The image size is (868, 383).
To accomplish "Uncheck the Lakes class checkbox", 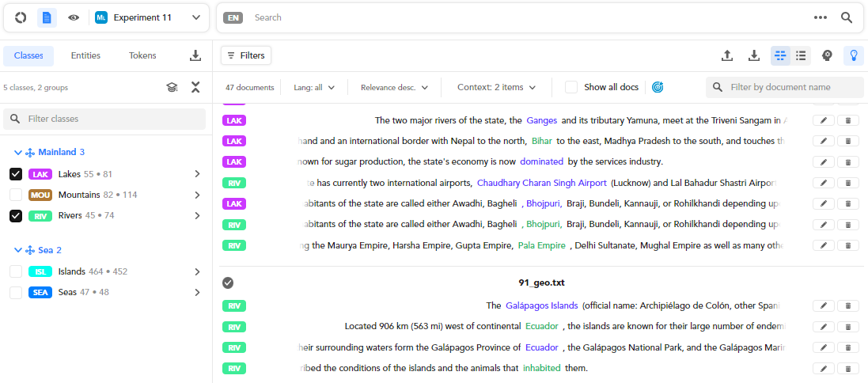I will [x=16, y=174].
